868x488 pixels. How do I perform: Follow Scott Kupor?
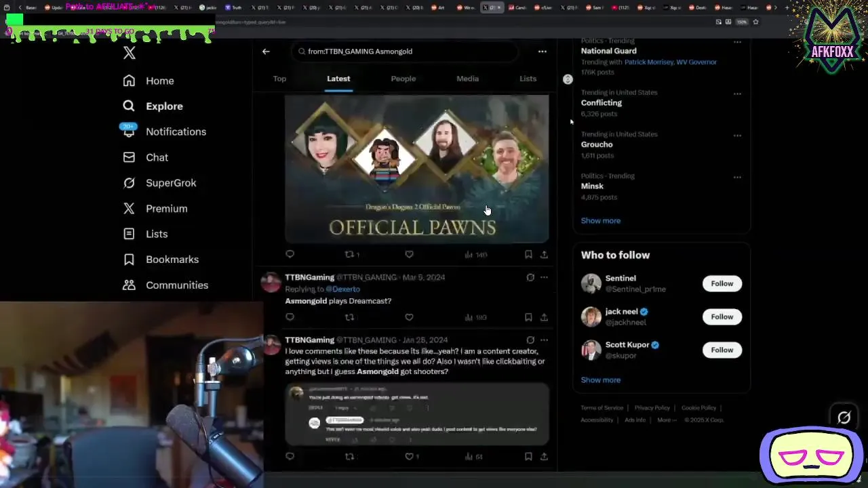pyautogui.click(x=722, y=350)
